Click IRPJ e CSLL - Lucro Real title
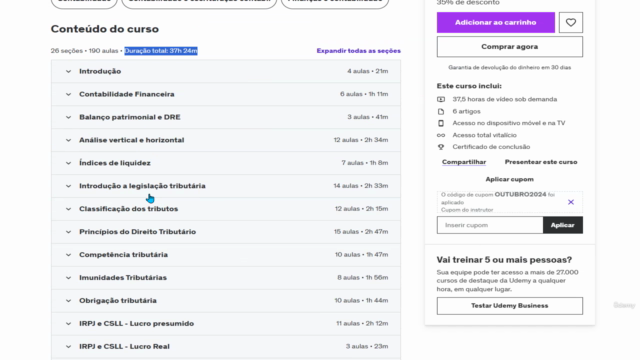This screenshot has height=360, width=640. 124,346
